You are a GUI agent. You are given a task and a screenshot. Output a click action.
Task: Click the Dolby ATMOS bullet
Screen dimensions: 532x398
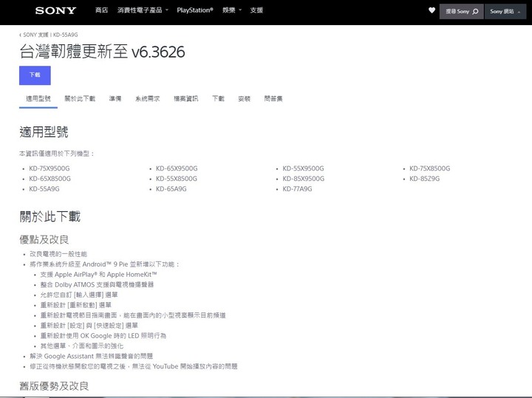[x=97, y=284]
